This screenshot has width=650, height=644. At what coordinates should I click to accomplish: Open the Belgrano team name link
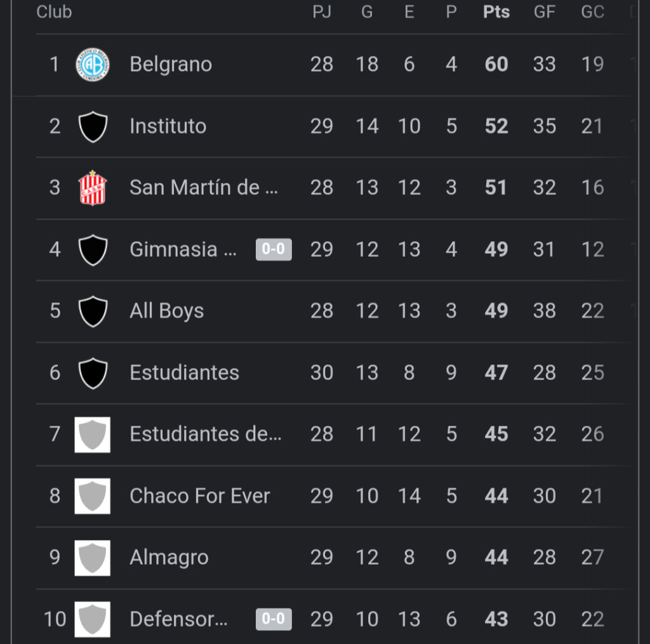pos(171,65)
